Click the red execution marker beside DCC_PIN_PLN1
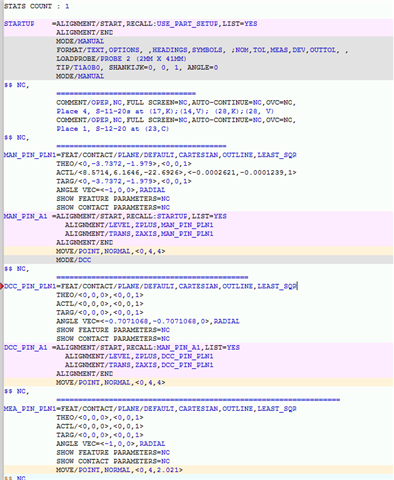 click(2, 286)
